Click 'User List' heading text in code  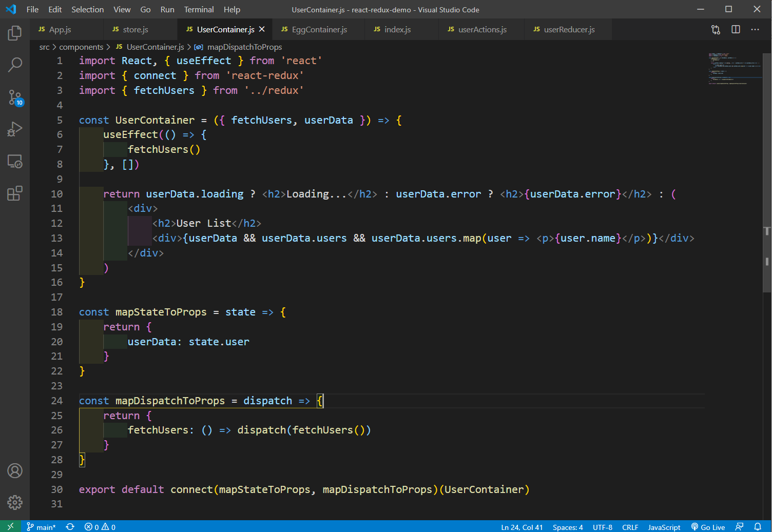204,223
